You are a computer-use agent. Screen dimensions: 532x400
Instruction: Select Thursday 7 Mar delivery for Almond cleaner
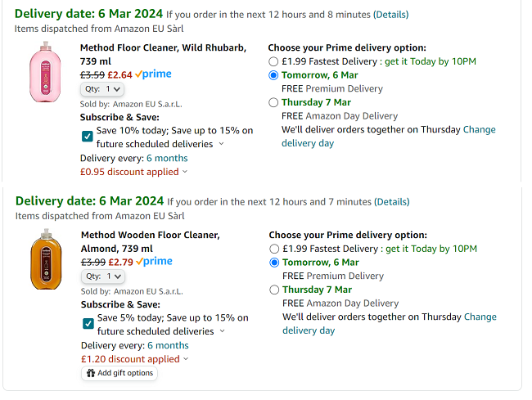274,290
